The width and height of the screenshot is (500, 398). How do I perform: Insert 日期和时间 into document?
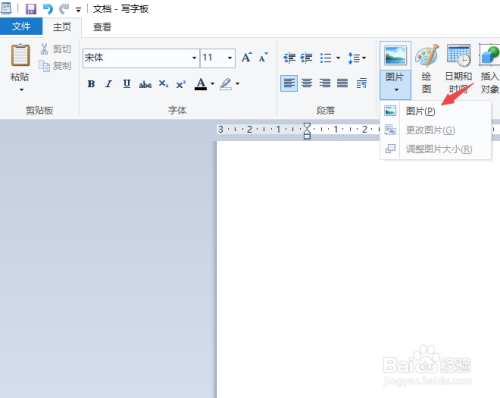pyautogui.click(x=459, y=69)
